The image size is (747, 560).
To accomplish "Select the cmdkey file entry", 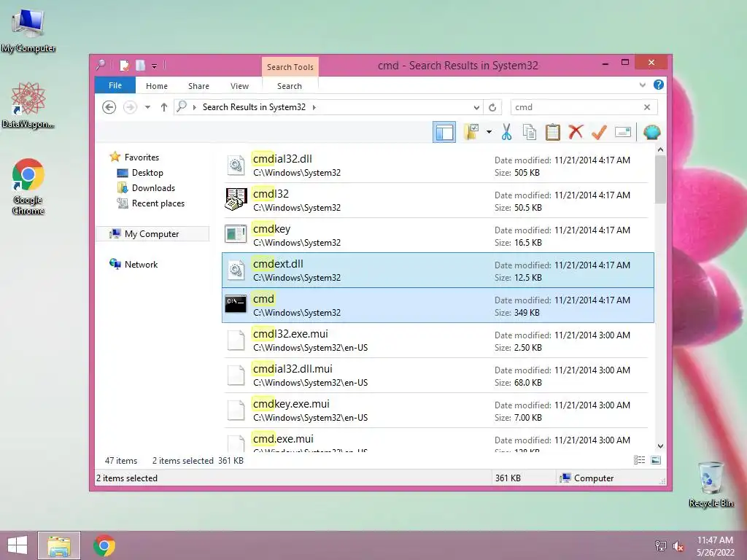I will [438, 236].
